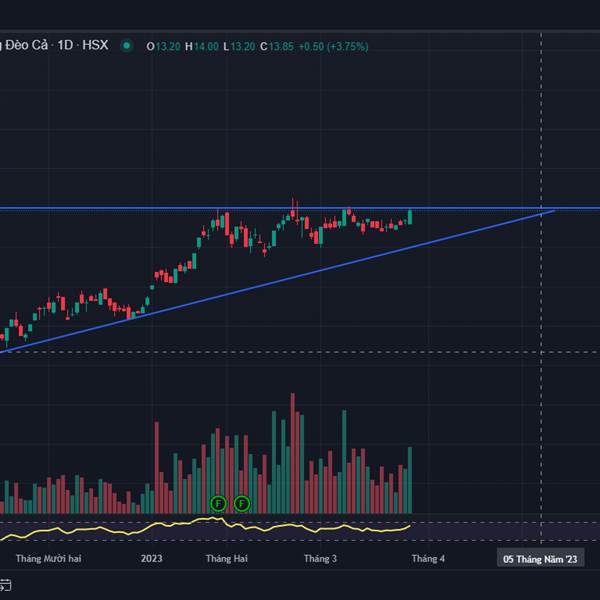Click the 2023 time axis label
Viewport: 600px width, 600px height.
pos(152,559)
